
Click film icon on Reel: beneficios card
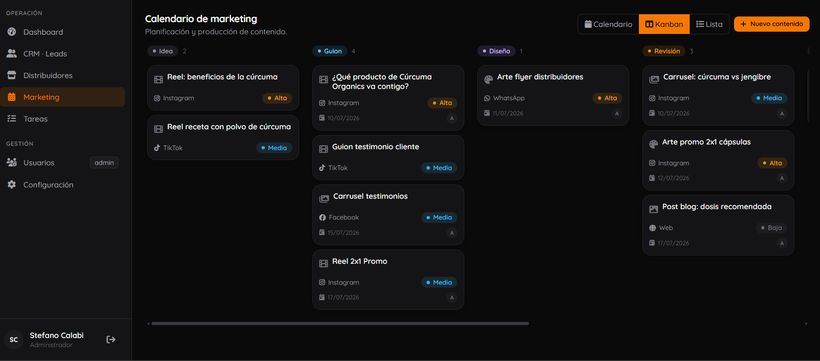[158, 80]
